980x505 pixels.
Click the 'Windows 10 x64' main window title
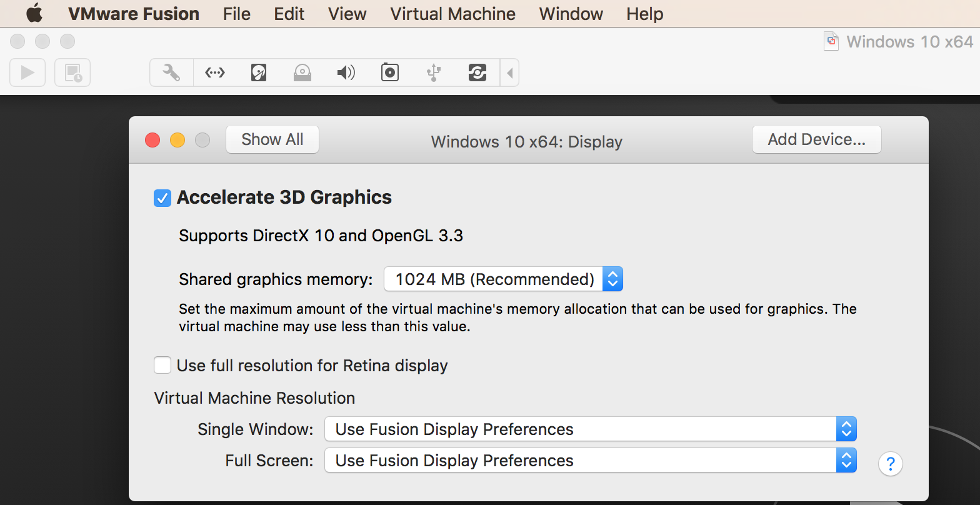click(x=910, y=42)
